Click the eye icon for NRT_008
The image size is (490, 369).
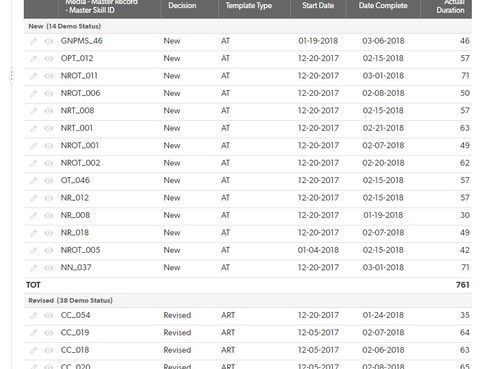point(49,111)
